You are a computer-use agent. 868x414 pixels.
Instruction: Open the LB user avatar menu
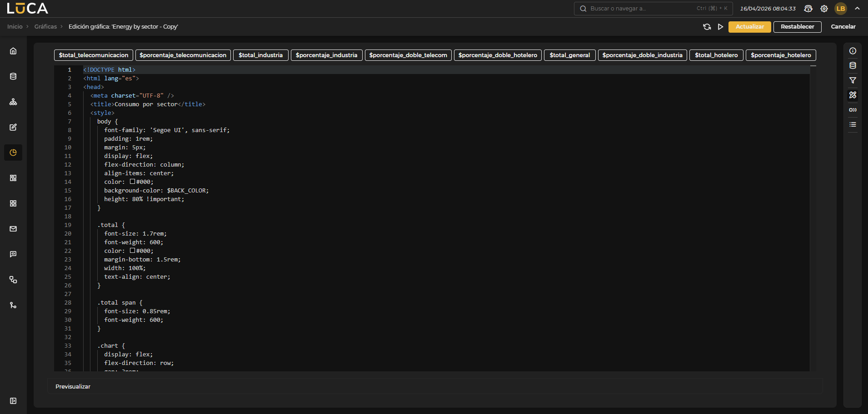coord(841,9)
